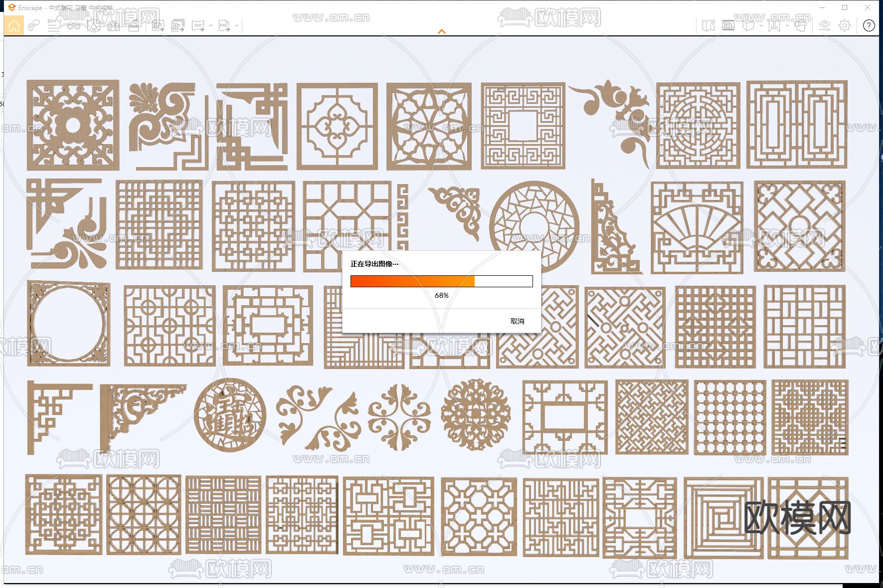Open the minimap with the map-pin icon
Image resolution: width=883 pixels, height=588 pixels.
[708, 25]
